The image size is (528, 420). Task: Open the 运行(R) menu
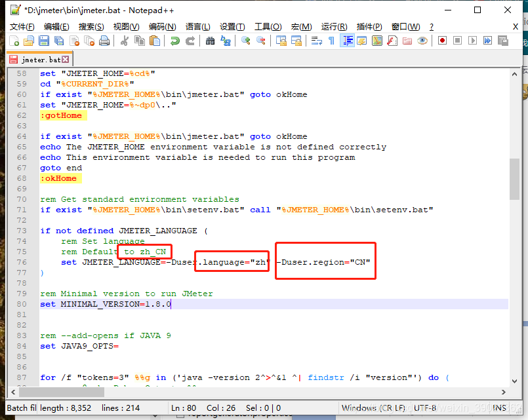[x=334, y=27]
